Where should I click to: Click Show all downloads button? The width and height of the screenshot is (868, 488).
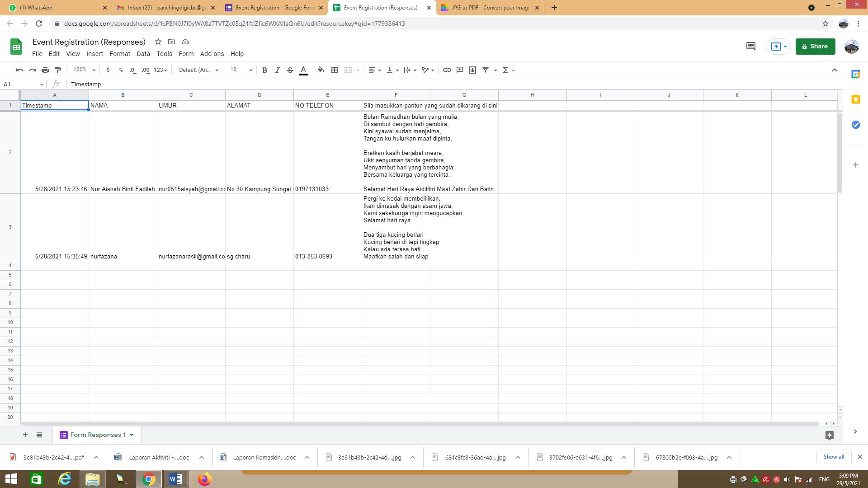click(x=833, y=457)
